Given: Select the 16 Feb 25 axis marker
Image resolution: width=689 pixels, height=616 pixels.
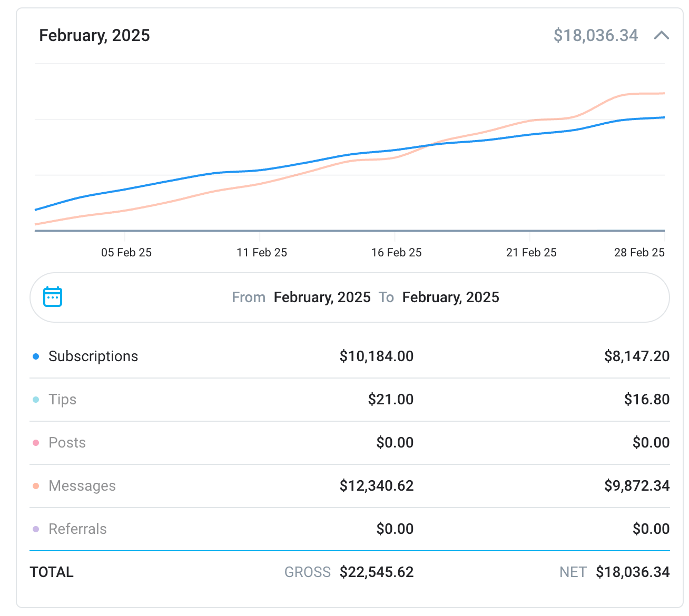Looking at the screenshot, I should click(x=396, y=253).
